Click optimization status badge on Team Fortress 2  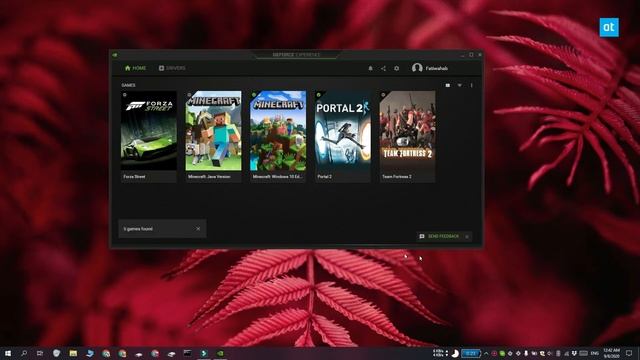383,95
